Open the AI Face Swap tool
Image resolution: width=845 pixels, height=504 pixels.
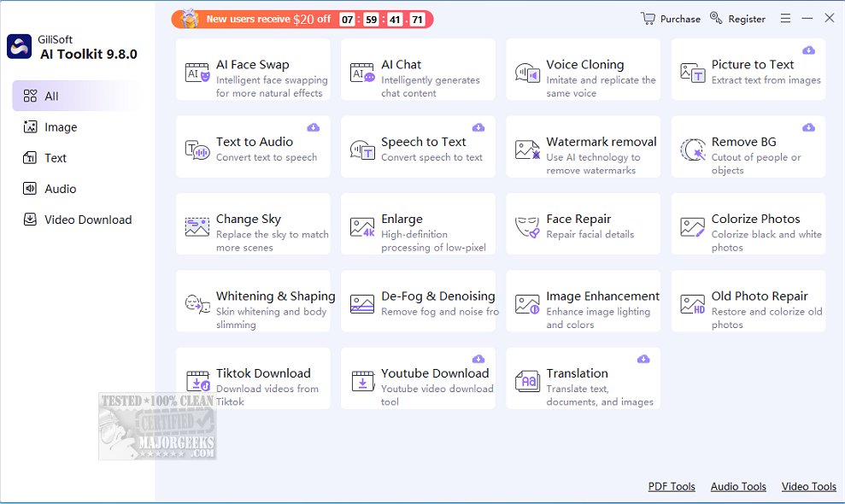click(x=253, y=69)
